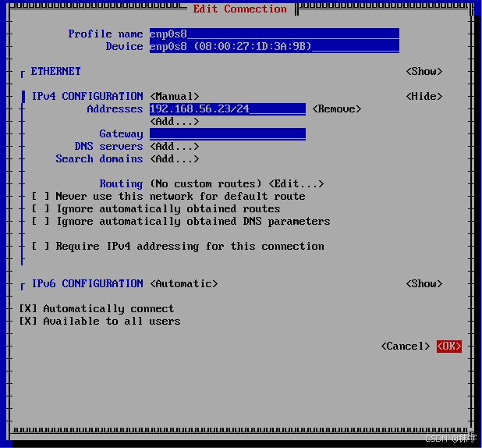Screen dimensions: 482x448
Task: Uncheck Automatically connect
Action: 97,308
